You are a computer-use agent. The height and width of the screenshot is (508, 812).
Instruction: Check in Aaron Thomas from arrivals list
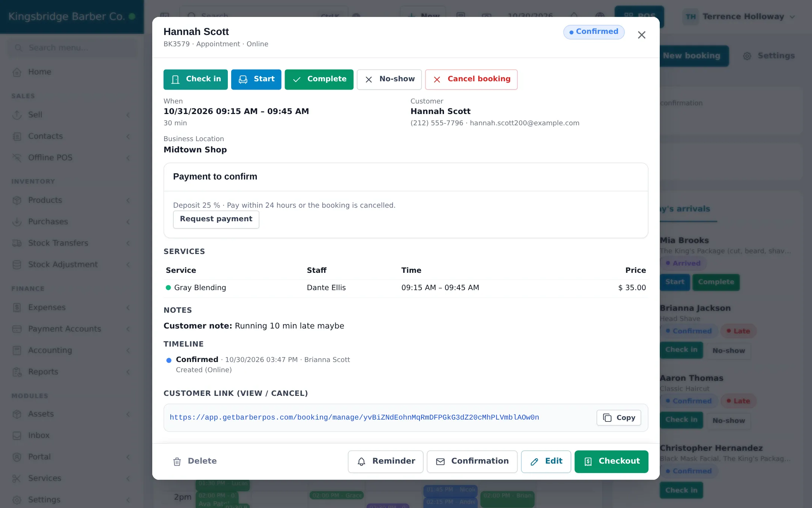coord(681,420)
